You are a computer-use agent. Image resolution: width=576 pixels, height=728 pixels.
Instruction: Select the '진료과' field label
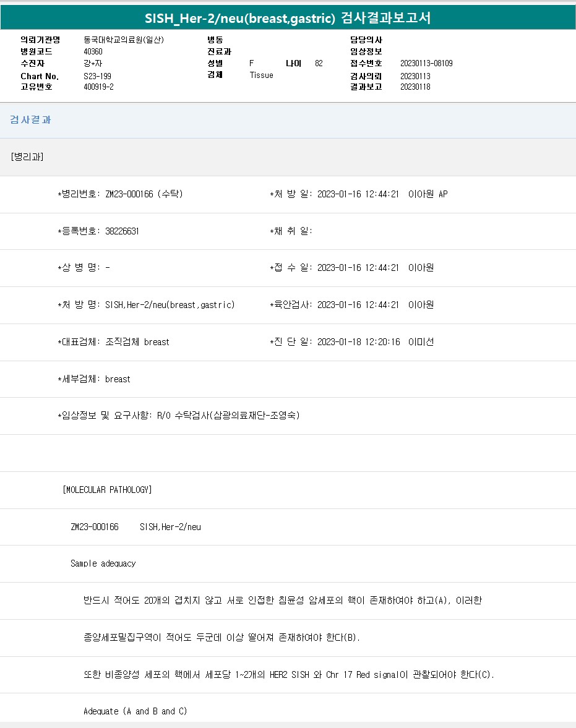click(219, 51)
